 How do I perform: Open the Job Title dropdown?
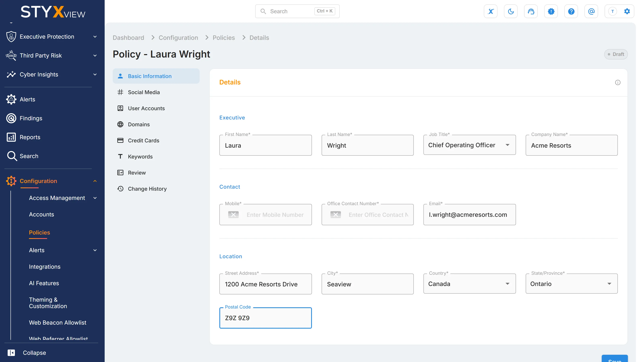click(470, 145)
